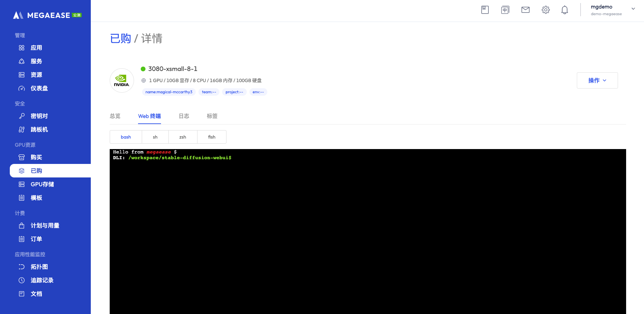Viewport: 644px width, 314px height.
Task: Open 追踪记录 trace records
Action: point(42,280)
